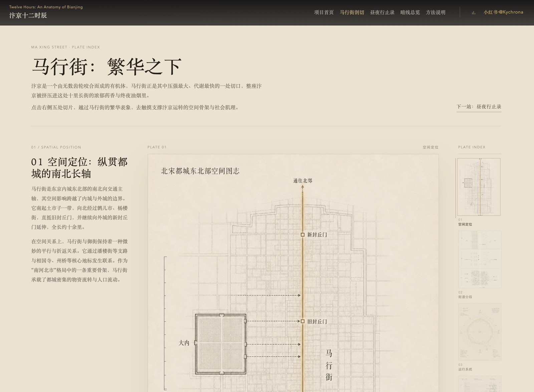Screen dimensions: 534x392
Task: Click main title 马行街：繁华之下
Action: 107,66
